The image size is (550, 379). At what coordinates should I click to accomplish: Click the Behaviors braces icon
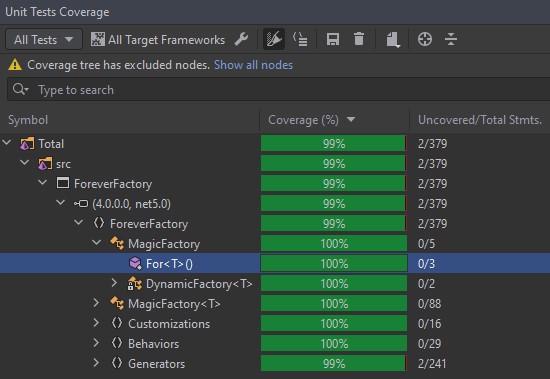pyautogui.click(x=117, y=343)
